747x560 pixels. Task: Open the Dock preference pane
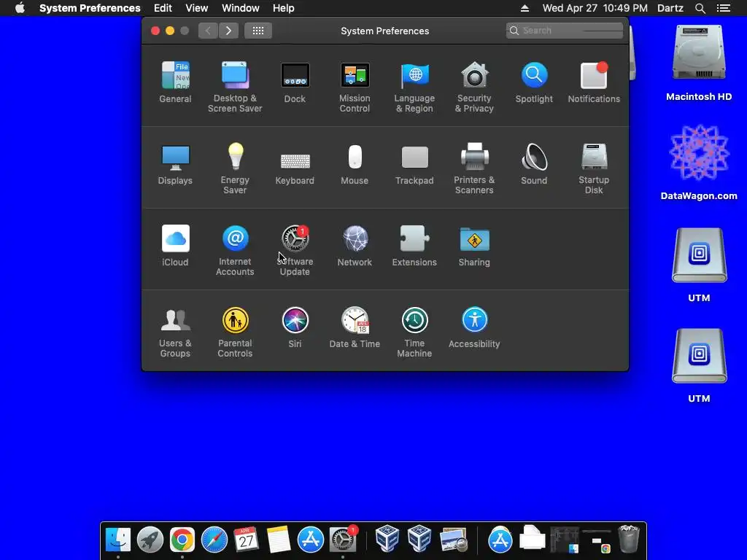[x=295, y=82]
